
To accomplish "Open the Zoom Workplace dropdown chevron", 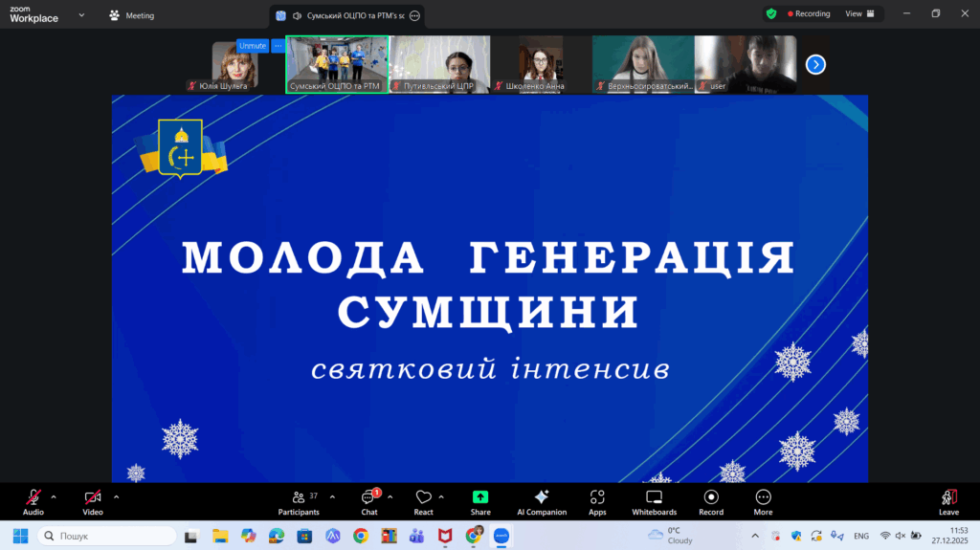I will pos(81,15).
